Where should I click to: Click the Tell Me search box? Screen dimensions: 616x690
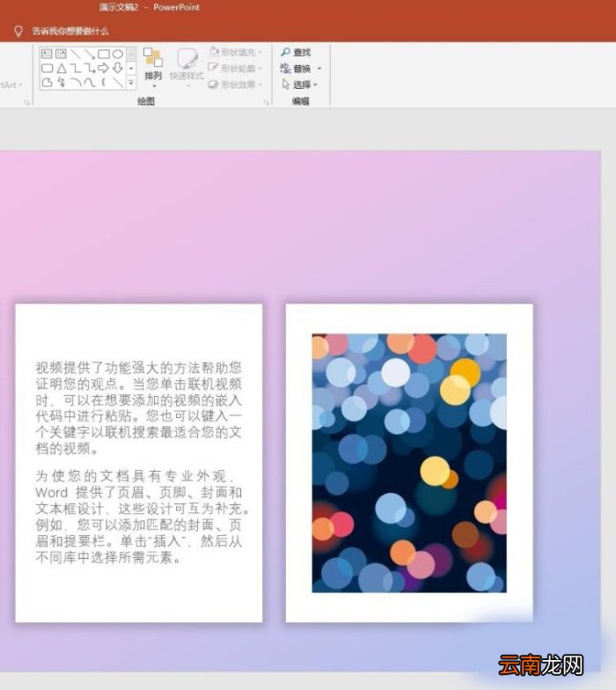70,32
